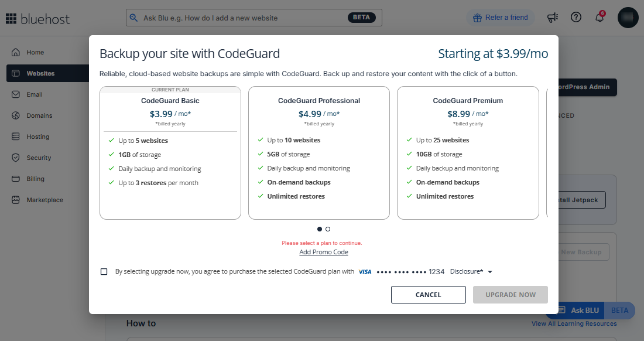Open the Marketplace icon in the sidebar
This screenshot has height=341, width=644.
tap(16, 199)
